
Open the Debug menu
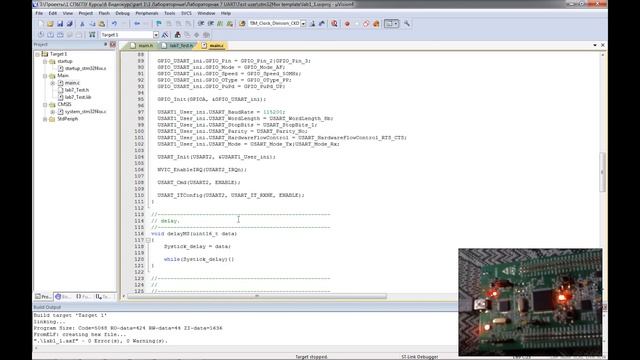coord(122,13)
